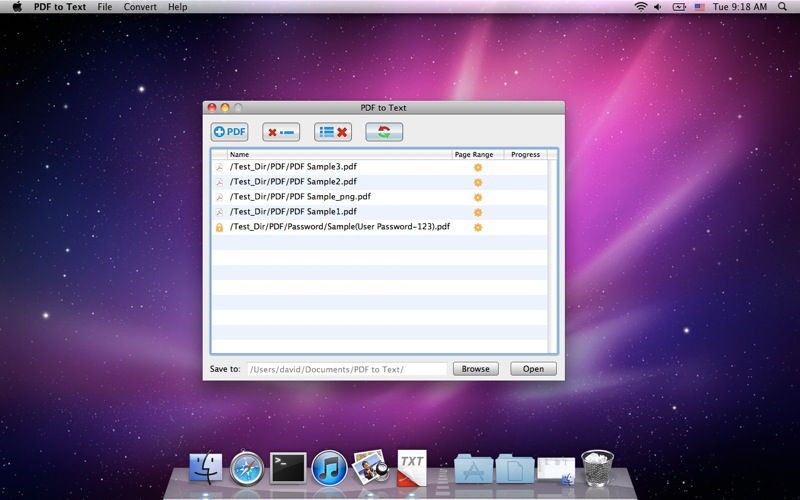Screen dimensions: 800x500
Task: Click PDF file icon beside PDF Sample3.pdf
Action: coord(219,167)
